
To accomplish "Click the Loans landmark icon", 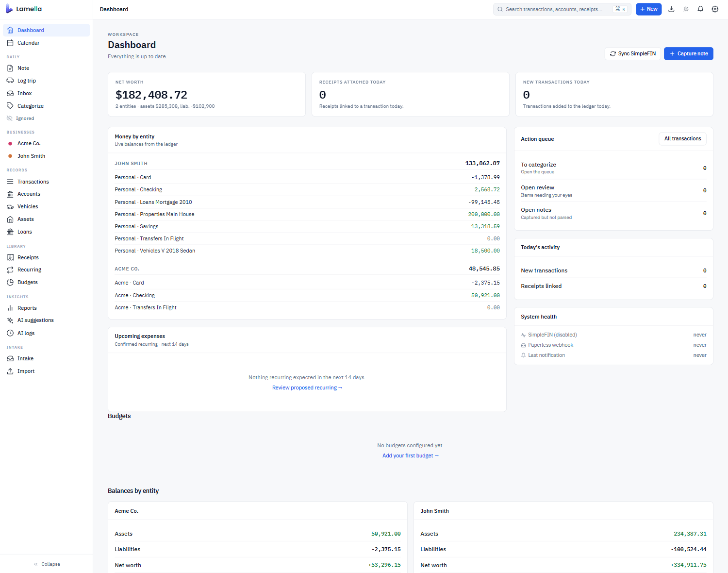I will pos(10,232).
